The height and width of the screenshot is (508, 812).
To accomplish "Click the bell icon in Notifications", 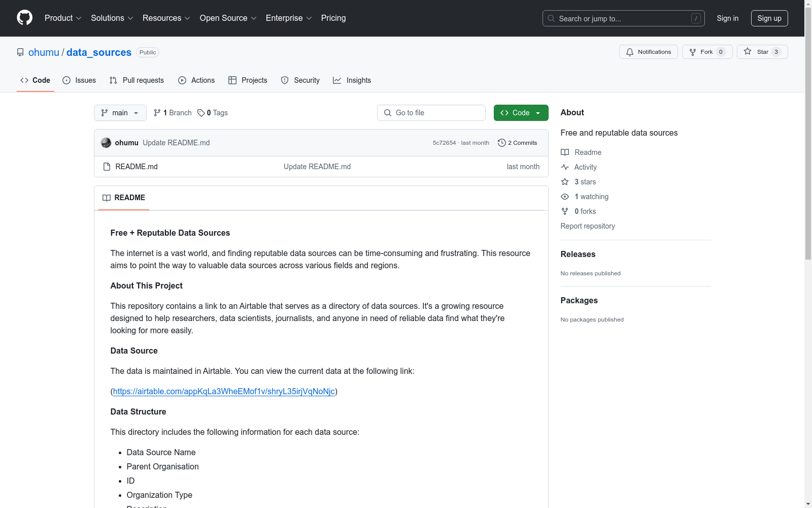I will click(x=630, y=52).
